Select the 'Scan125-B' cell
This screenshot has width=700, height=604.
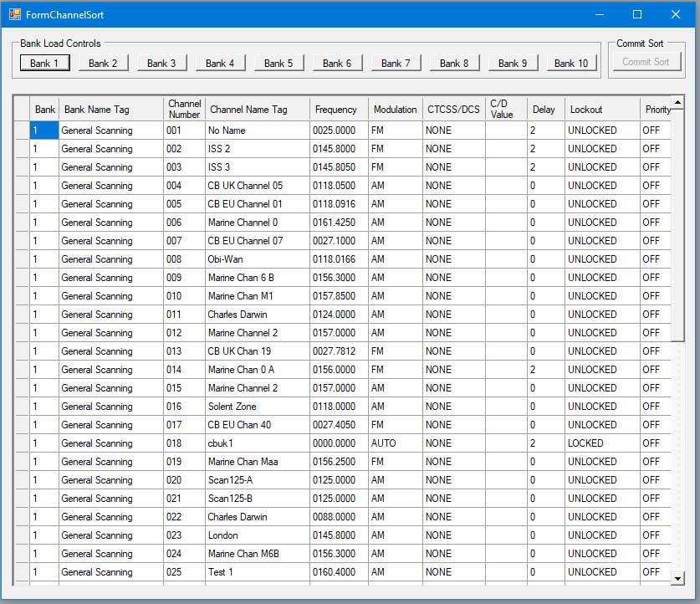tap(257, 499)
